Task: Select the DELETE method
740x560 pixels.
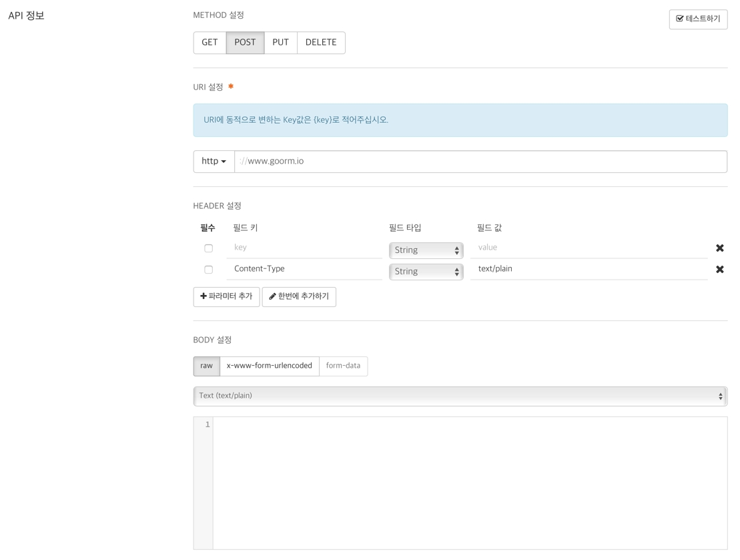Action: pyautogui.click(x=321, y=43)
